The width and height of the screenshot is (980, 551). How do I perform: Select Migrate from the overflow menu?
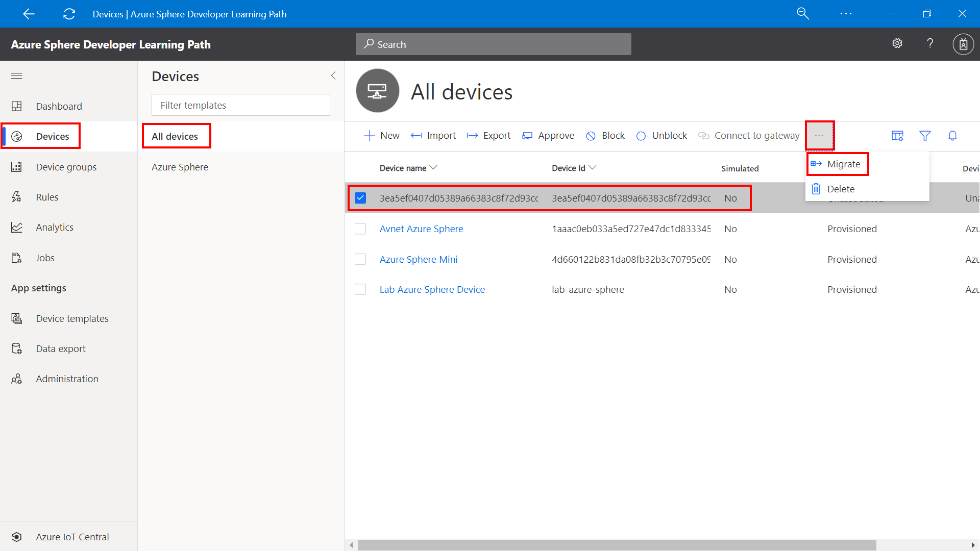click(x=843, y=164)
